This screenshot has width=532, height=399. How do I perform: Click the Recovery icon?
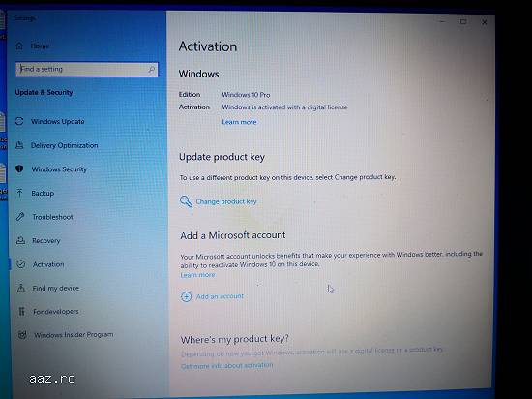(20, 240)
